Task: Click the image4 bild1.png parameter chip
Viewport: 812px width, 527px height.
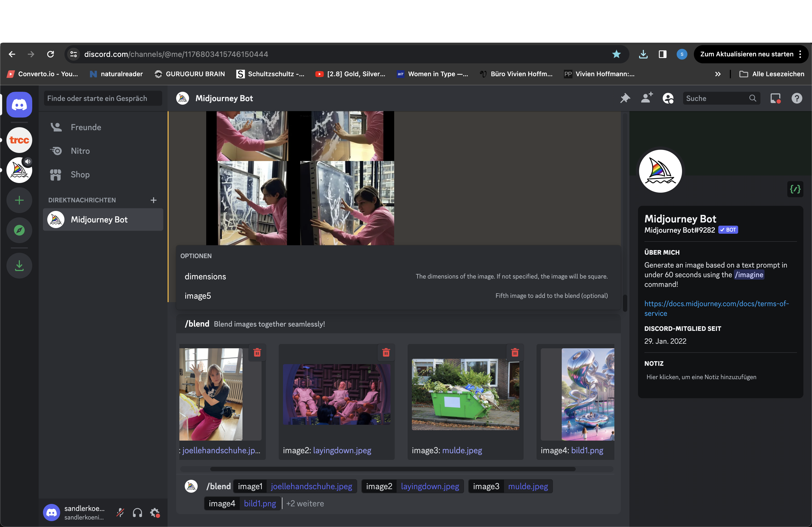Action: pyautogui.click(x=242, y=503)
